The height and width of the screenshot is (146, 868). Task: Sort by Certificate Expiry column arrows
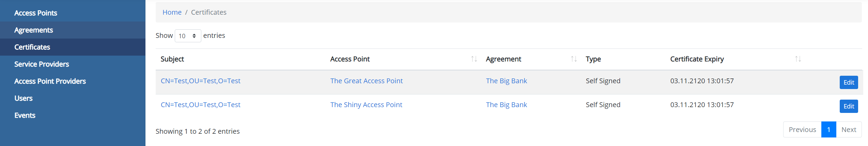click(x=798, y=59)
